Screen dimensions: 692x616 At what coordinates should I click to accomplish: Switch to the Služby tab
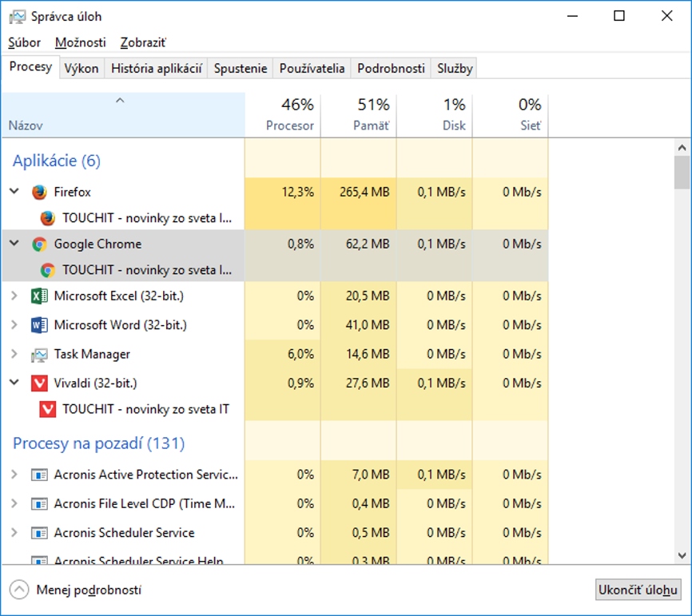pyautogui.click(x=455, y=69)
